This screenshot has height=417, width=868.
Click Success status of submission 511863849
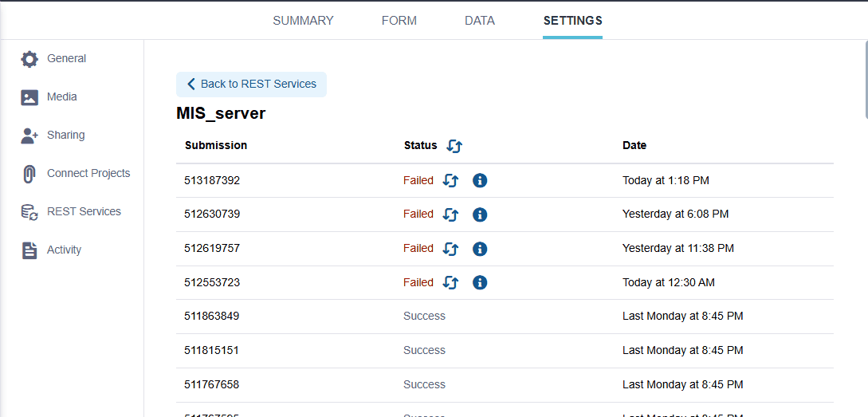[x=425, y=317]
